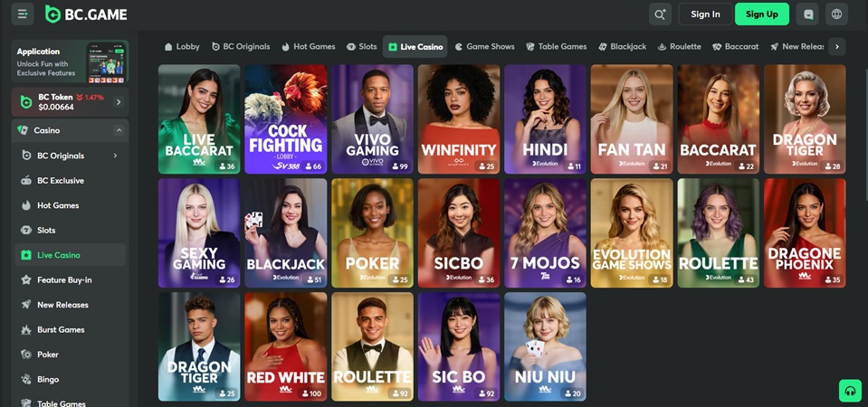
Task: Open the Dragon Tiger card with 28 players
Action: click(x=805, y=118)
